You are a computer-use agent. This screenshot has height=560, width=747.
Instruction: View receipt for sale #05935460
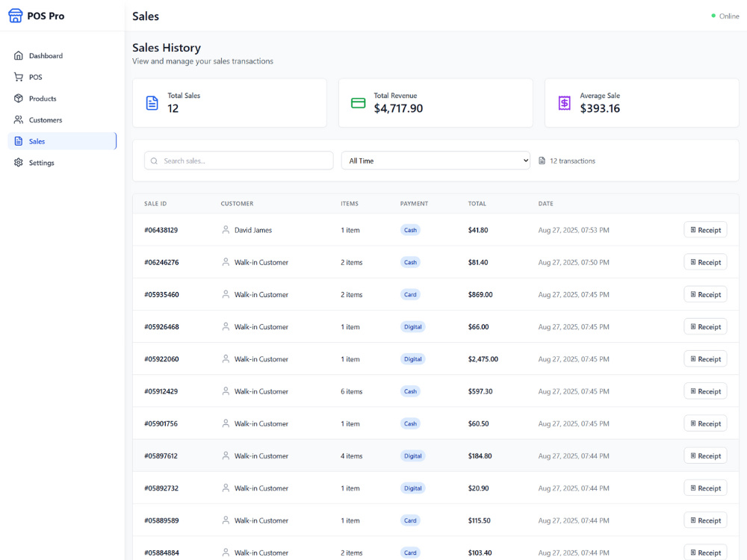coord(706,295)
